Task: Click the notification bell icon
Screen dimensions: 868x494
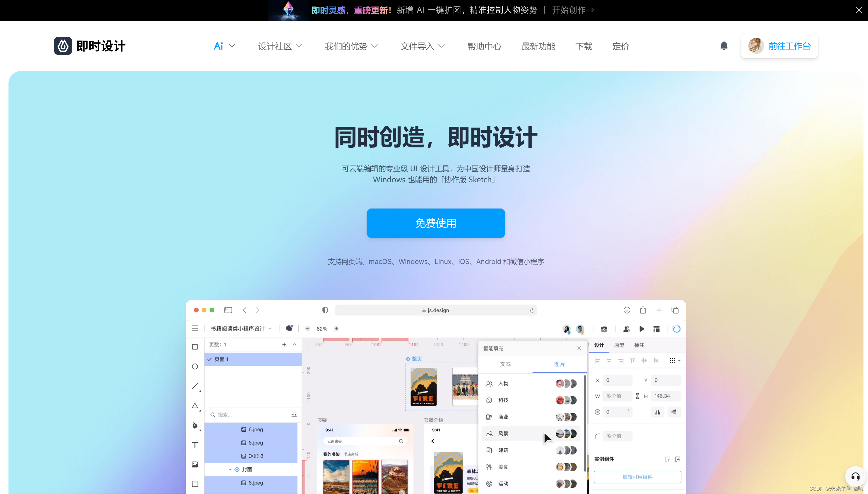Action: 724,46
